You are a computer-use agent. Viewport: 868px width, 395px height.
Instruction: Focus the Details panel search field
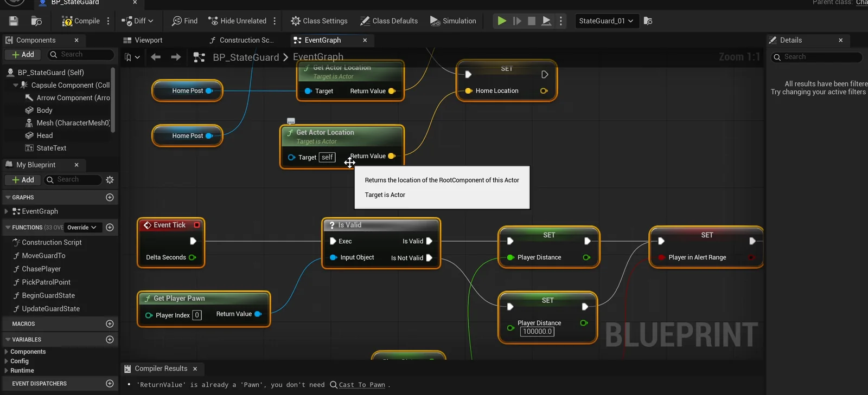pyautogui.click(x=817, y=57)
